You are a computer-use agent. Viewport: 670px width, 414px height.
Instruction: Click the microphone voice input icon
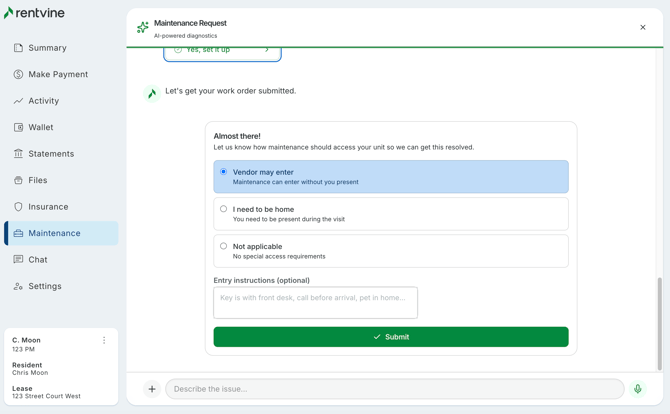coord(637,389)
